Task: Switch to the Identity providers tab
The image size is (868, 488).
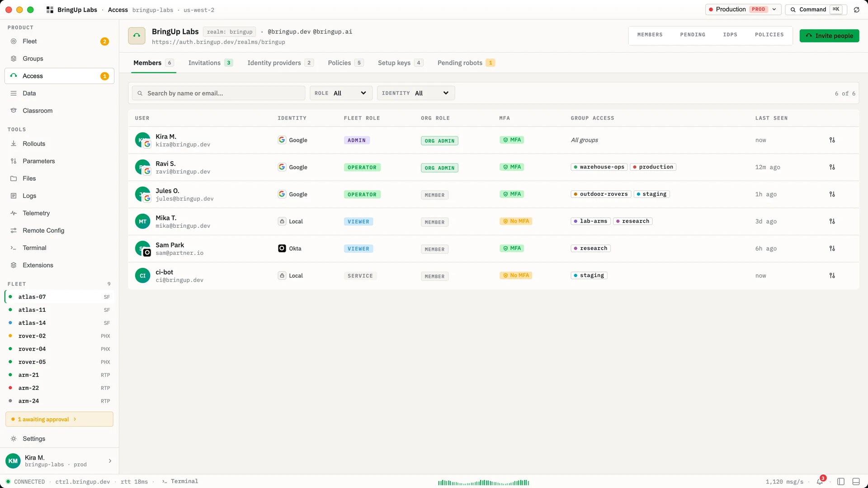Action: point(280,63)
